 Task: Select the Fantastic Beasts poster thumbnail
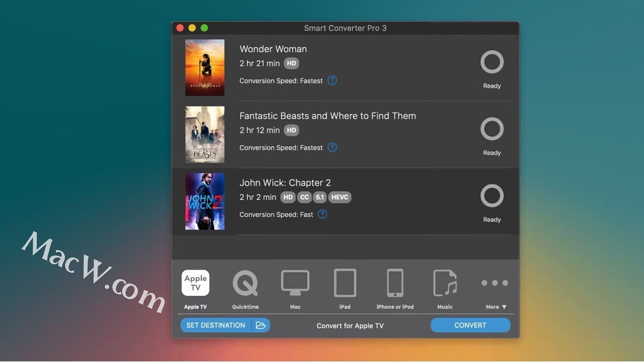[x=205, y=135]
